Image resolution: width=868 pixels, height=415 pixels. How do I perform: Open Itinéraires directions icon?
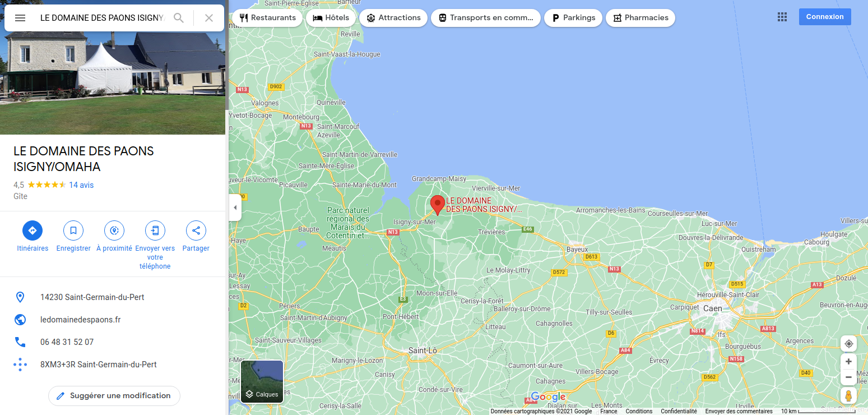[x=33, y=230]
